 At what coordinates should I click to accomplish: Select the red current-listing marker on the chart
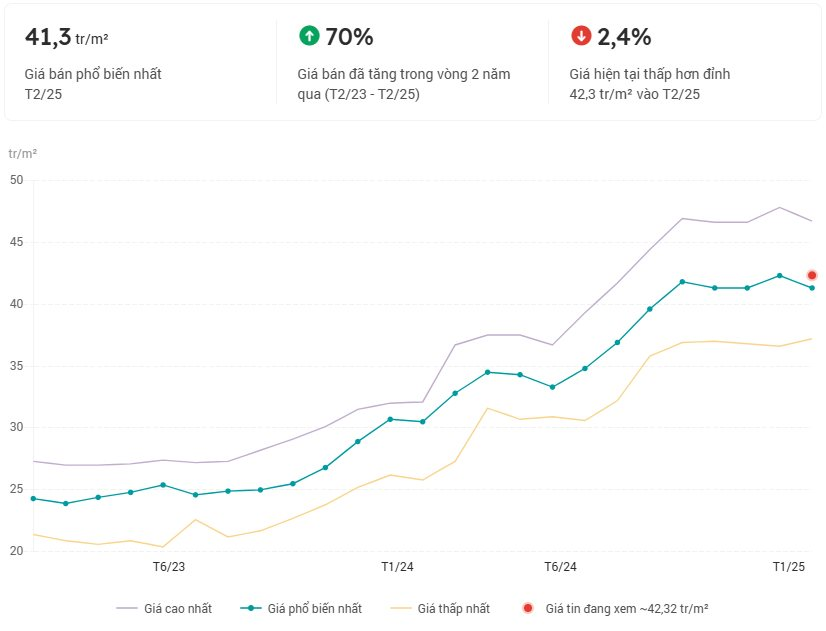coord(812,275)
